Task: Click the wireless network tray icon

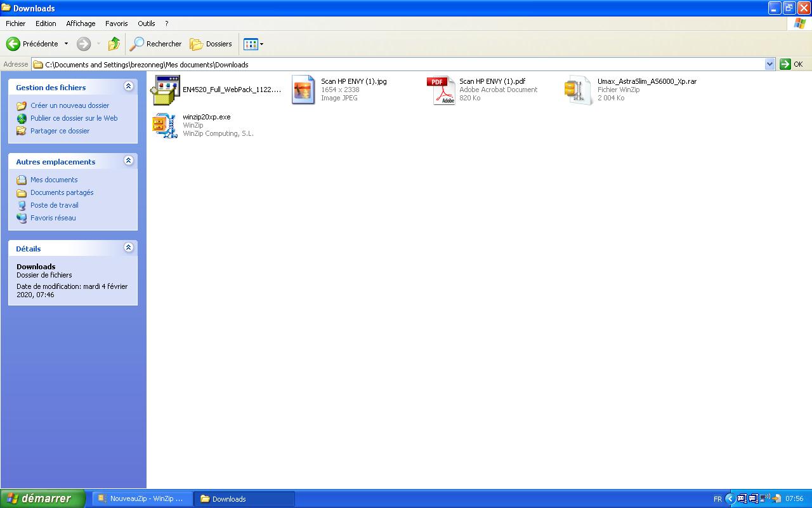Action: click(764, 498)
